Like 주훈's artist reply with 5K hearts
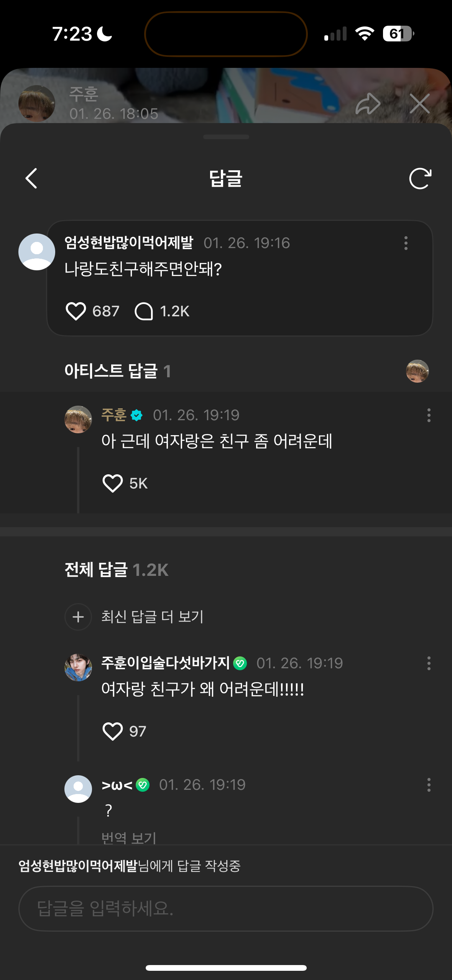The height and width of the screenshot is (980, 452). point(112,483)
